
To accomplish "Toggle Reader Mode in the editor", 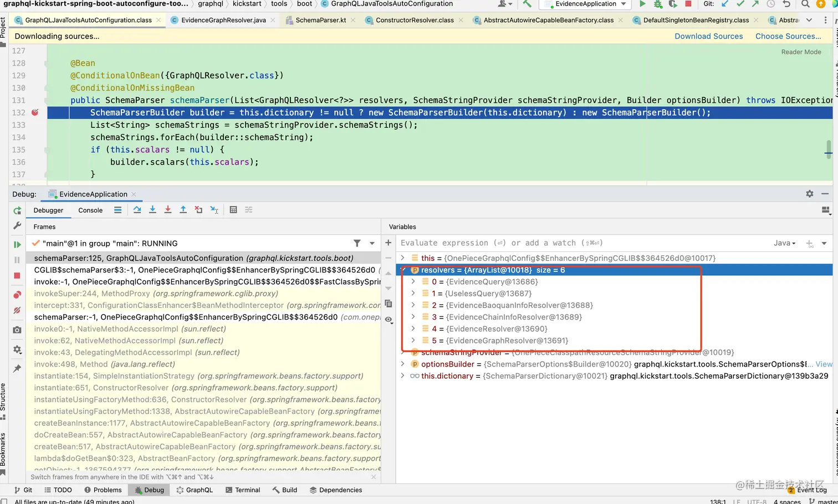I will coord(801,52).
